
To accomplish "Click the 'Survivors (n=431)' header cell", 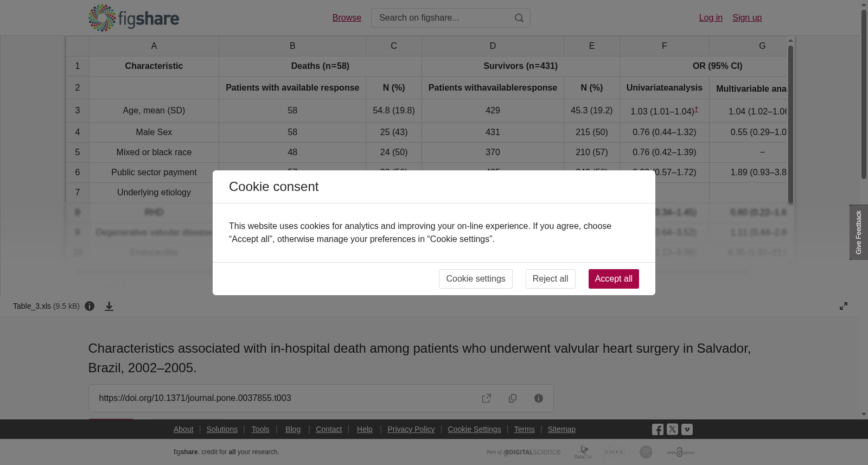I will tap(521, 66).
